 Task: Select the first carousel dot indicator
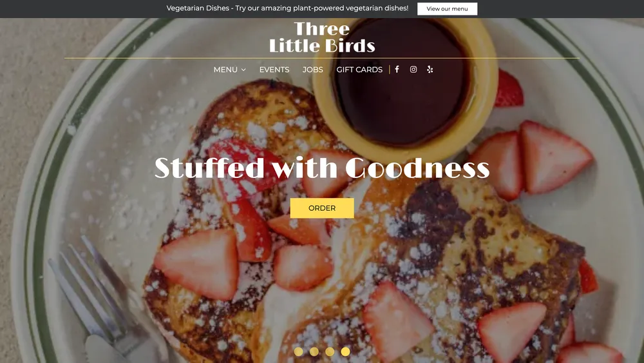(x=299, y=351)
